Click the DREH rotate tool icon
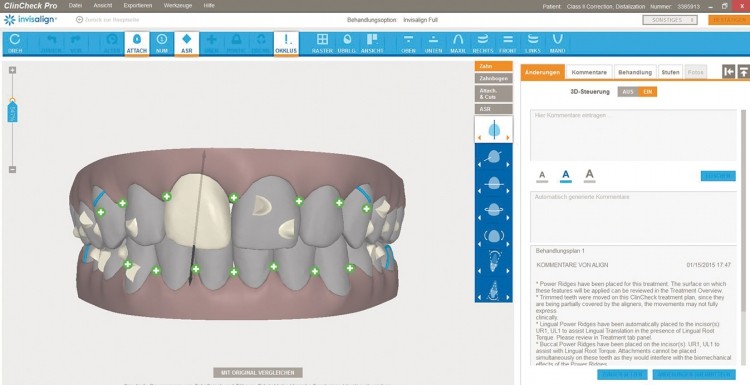The image size is (750, 385). pos(15,44)
